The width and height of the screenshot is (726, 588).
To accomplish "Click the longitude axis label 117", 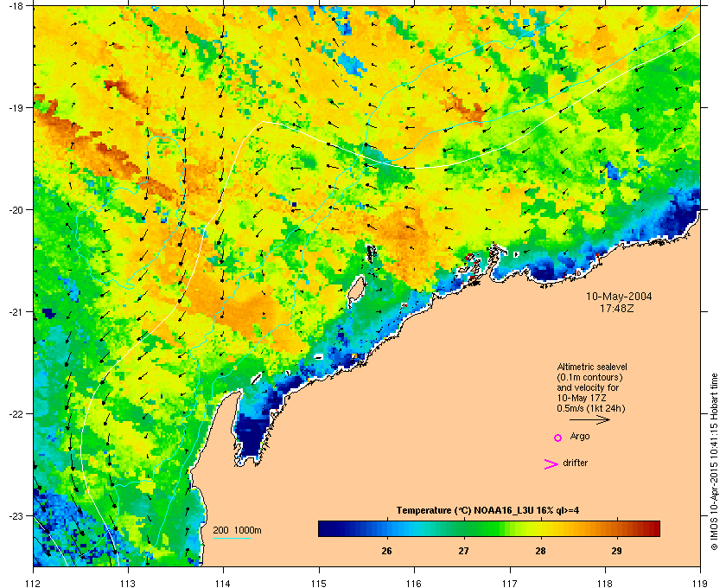I will pos(509,584).
